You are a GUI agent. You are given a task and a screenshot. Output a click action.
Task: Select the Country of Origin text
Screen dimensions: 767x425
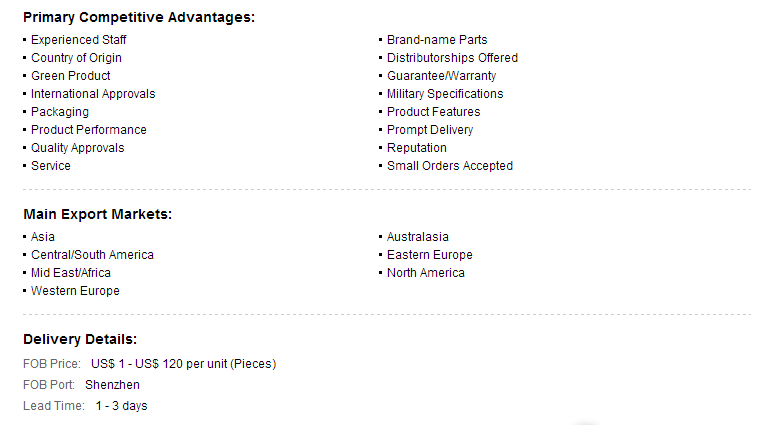[x=76, y=58]
